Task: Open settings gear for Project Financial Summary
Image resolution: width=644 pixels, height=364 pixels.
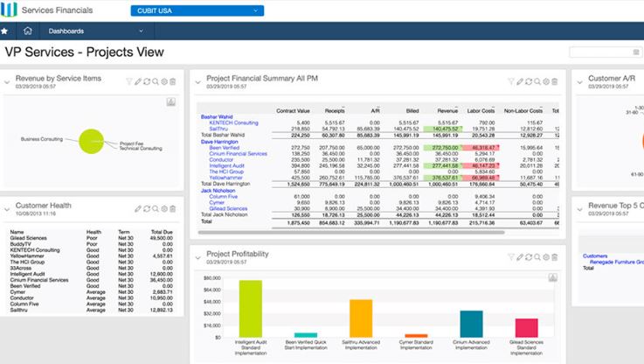Action: 546,82
